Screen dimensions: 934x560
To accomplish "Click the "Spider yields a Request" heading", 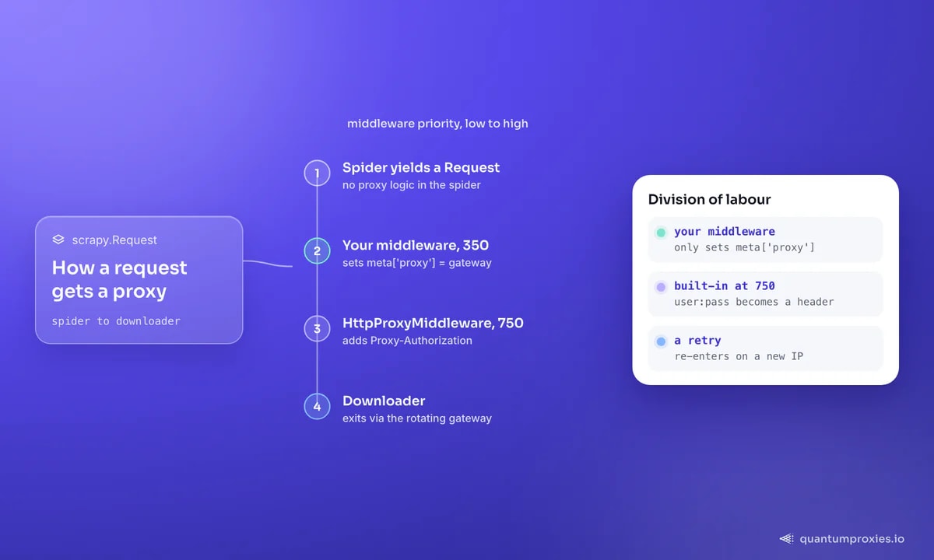I will [x=421, y=167].
